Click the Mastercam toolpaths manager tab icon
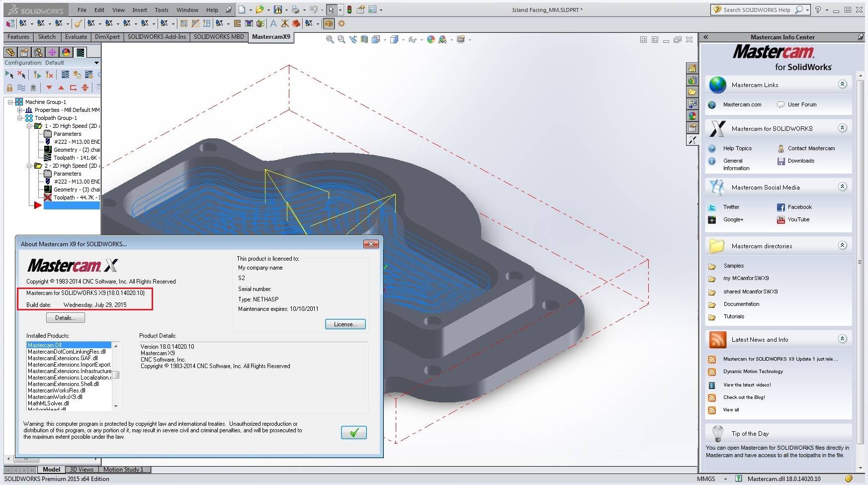 click(80, 52)
